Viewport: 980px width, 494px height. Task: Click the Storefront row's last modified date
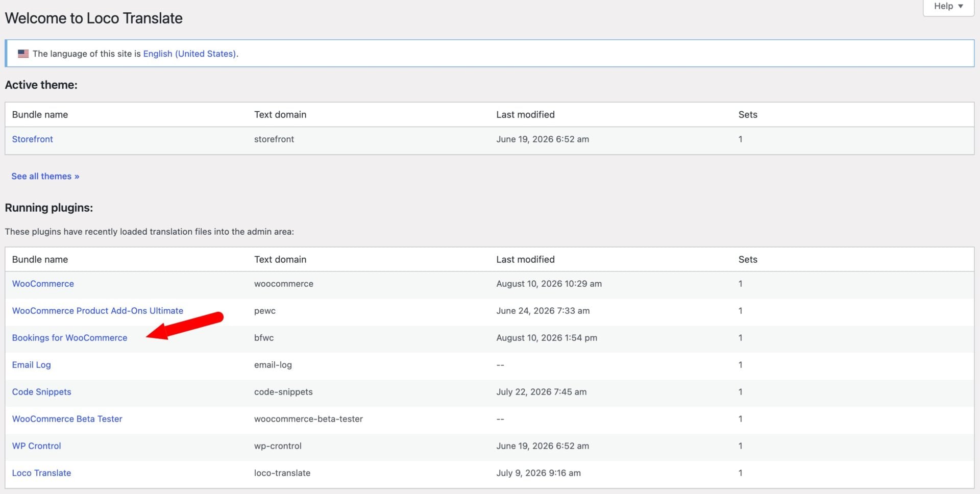(543, 139)
